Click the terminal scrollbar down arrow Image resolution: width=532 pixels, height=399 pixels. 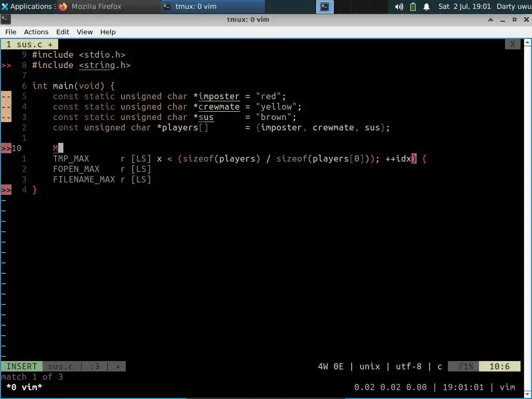pyautogui.click(x=528, y=395)
